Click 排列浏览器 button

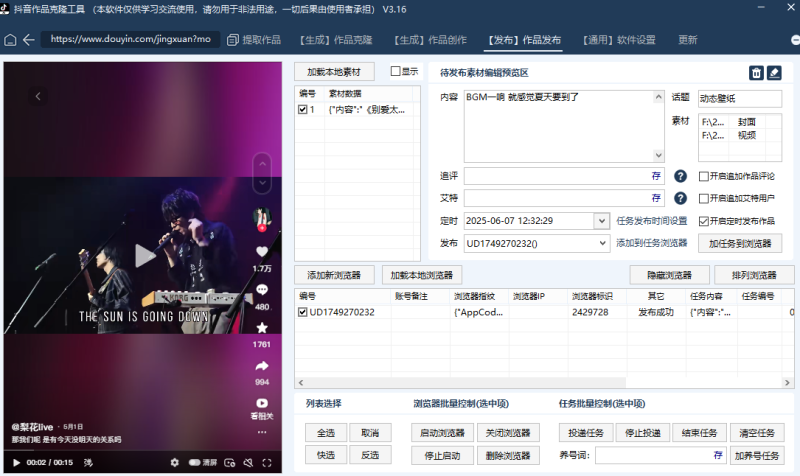[x=754, y=275]
